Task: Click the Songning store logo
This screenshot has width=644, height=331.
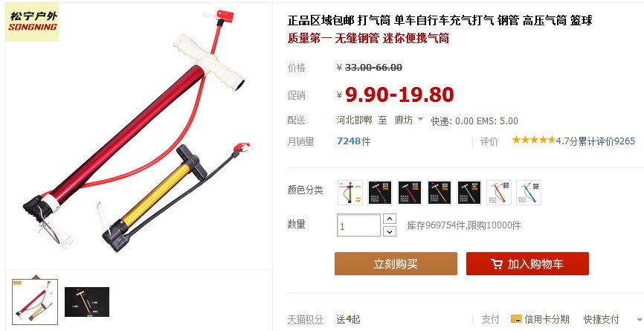Action: pos(32,22)
